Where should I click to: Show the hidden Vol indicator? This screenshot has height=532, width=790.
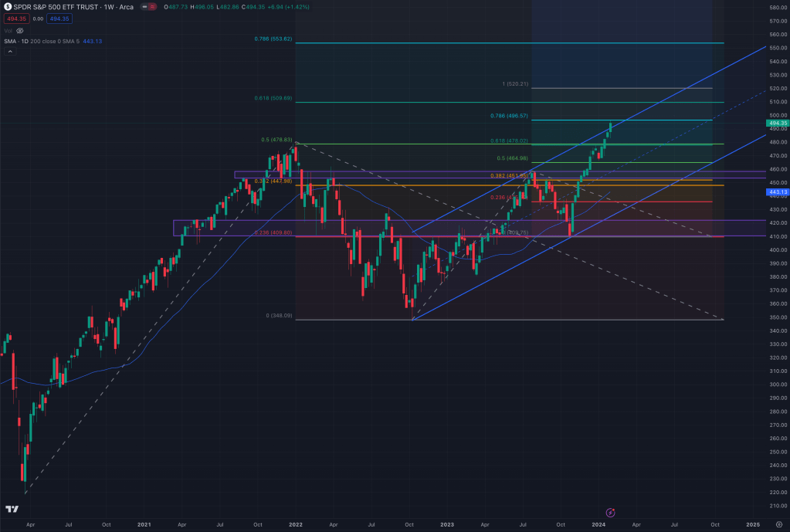[20, 31]
